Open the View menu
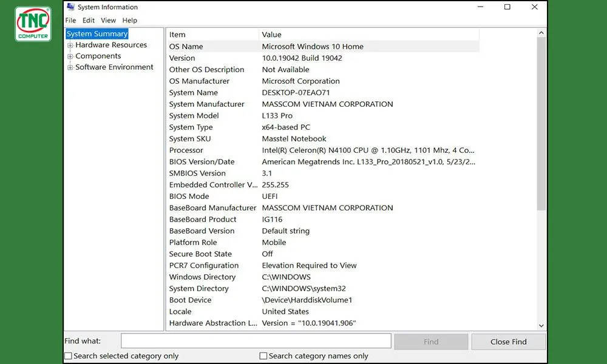 coord(108,20)
